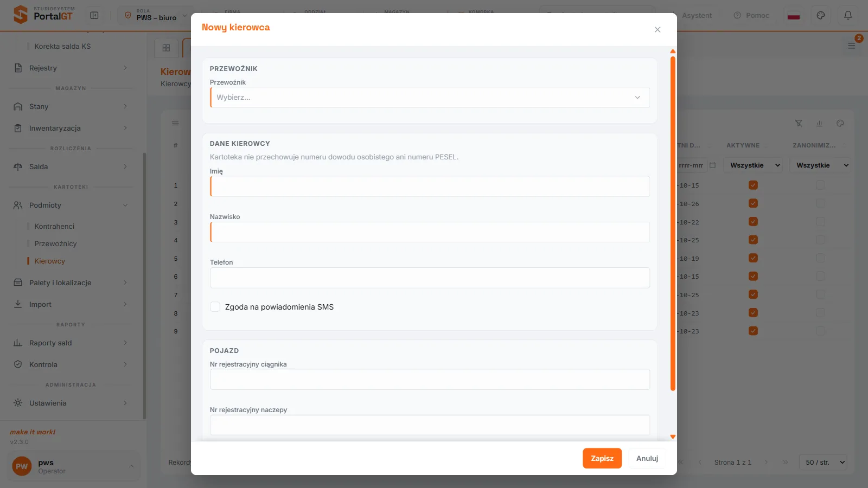Click the Raporty sald chart icon
The height and width of the screenshot is (488, 868).
[18, 343]
